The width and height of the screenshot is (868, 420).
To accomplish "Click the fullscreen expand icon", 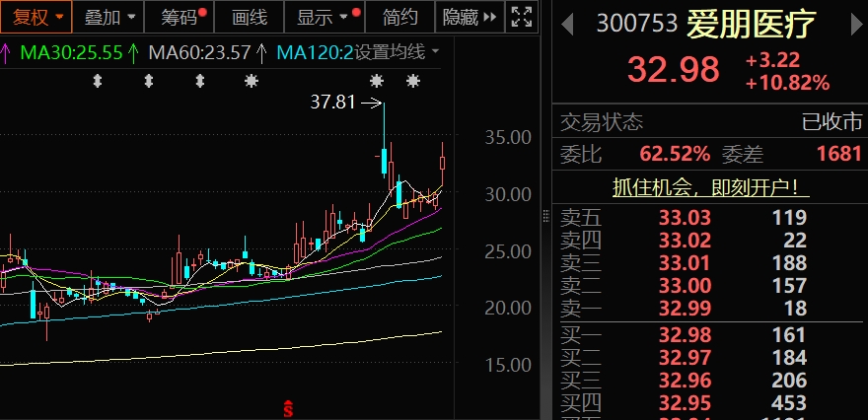I will pos(520,17).
